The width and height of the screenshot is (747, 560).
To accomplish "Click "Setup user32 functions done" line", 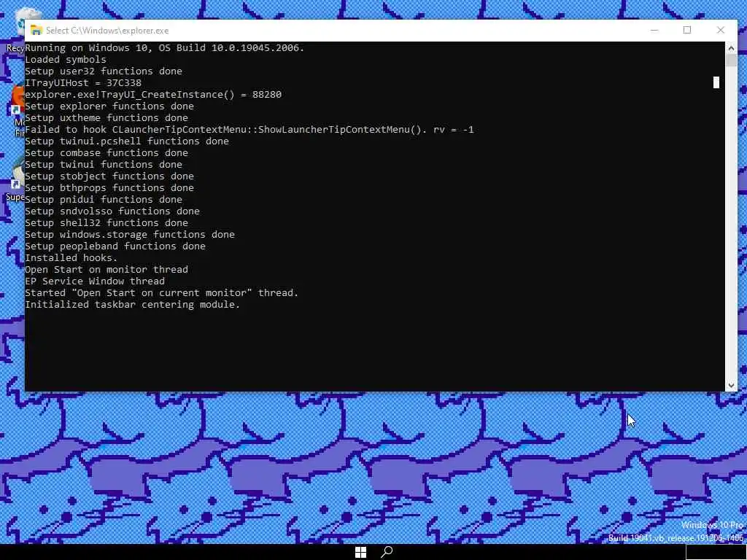I will click(x=104, y=71).
